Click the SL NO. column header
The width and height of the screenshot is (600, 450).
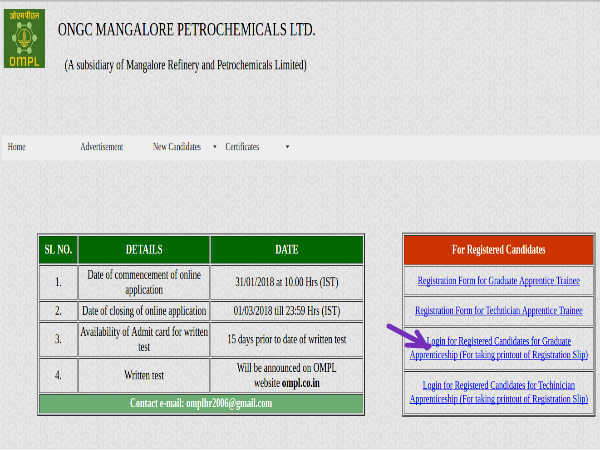58,250
